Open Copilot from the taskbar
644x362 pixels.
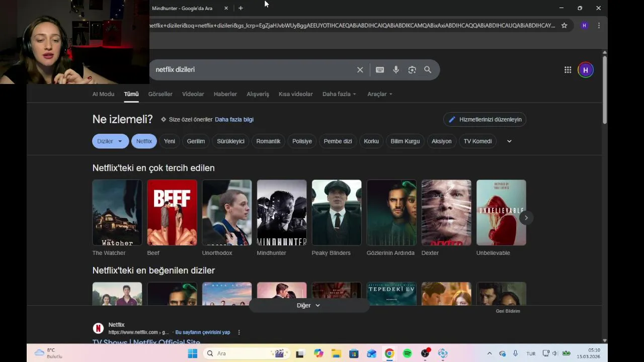tap(318, 353)
